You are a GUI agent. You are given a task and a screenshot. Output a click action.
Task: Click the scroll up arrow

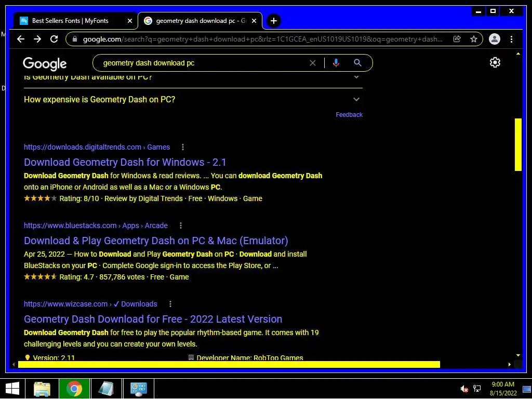[x=518, y=54]
